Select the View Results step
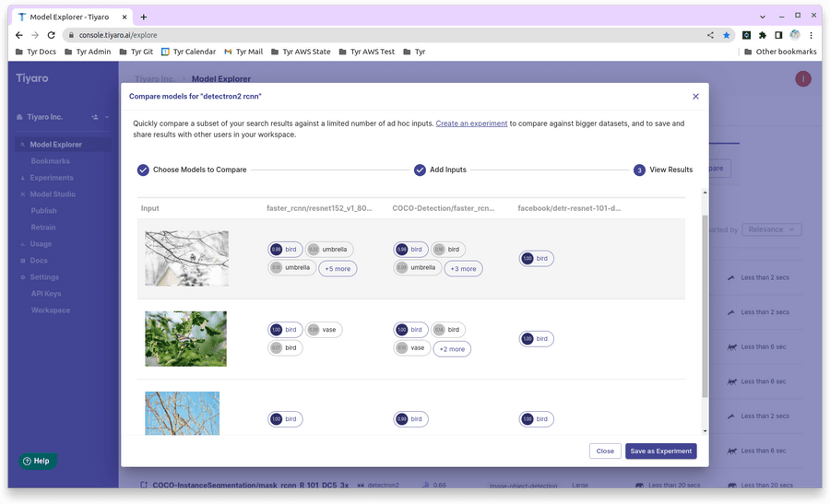 point(663,170)
